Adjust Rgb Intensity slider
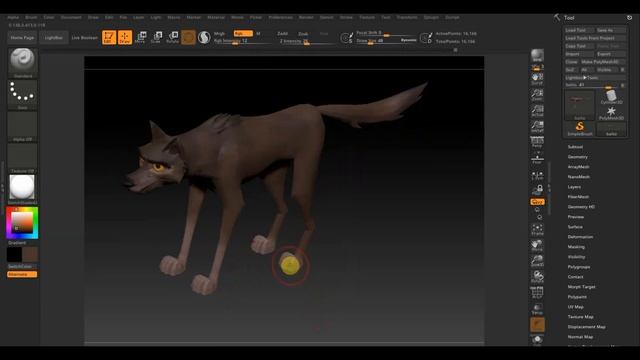This screenshot has width=640, height=360. (x=243, y=41)
